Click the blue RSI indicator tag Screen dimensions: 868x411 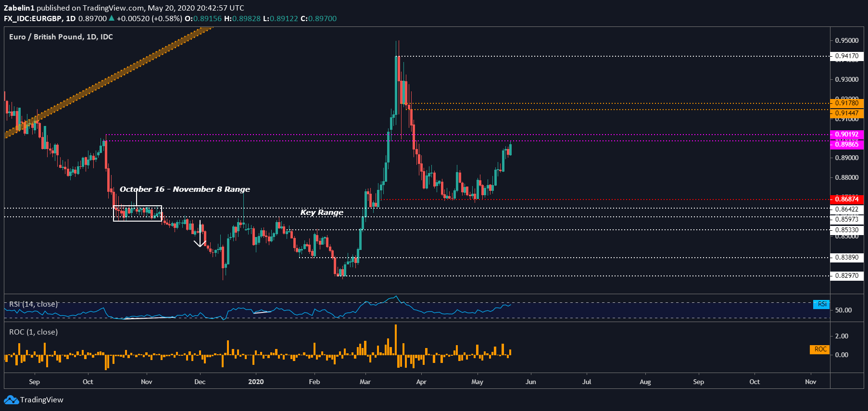(821, 304)
